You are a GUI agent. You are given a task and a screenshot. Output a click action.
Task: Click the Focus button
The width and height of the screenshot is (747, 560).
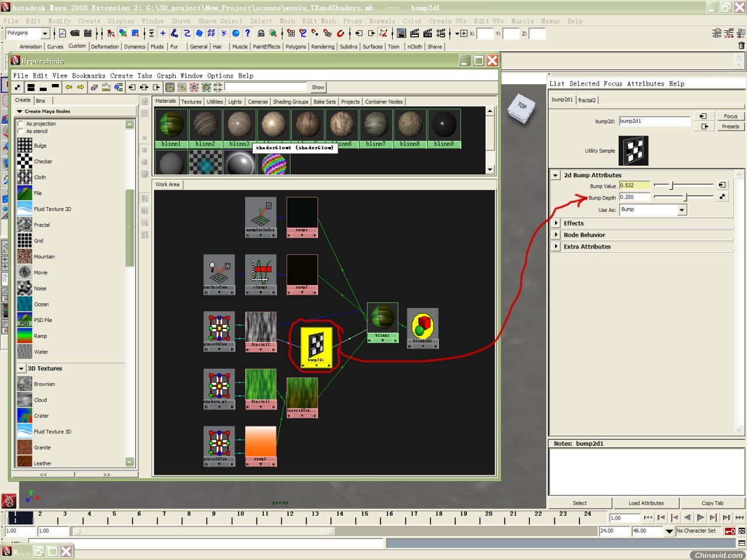coord(730,116)
